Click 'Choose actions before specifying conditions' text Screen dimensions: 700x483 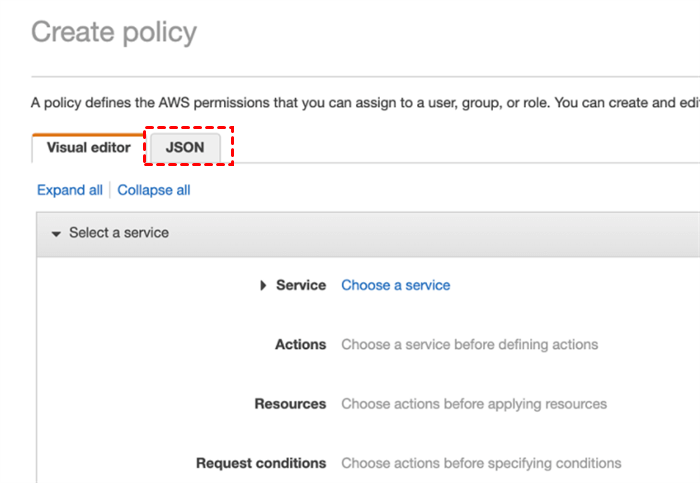coord(481,463)
